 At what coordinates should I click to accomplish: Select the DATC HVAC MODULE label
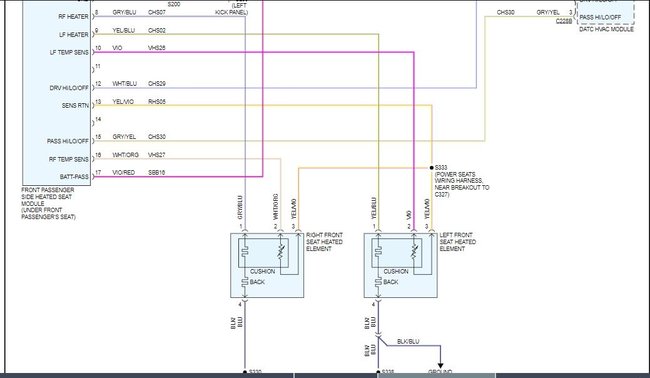(x=606, y=29)
